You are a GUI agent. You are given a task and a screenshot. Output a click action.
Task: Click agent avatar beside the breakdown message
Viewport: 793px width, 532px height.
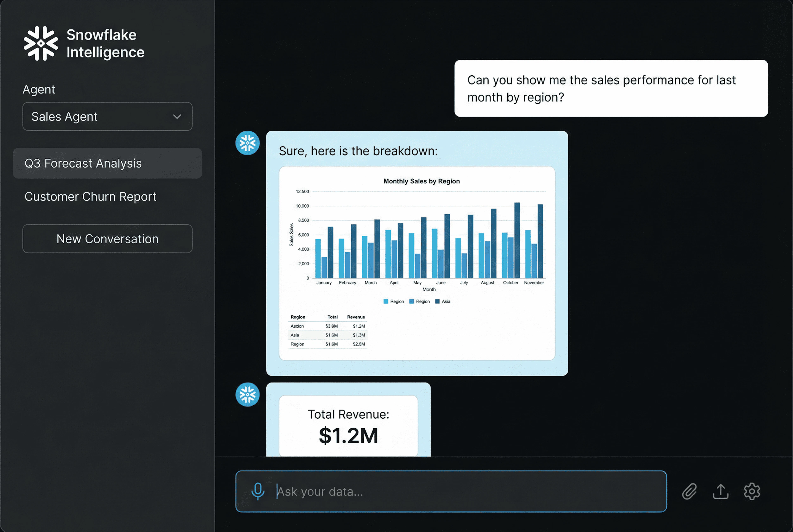tap(247, 143)
